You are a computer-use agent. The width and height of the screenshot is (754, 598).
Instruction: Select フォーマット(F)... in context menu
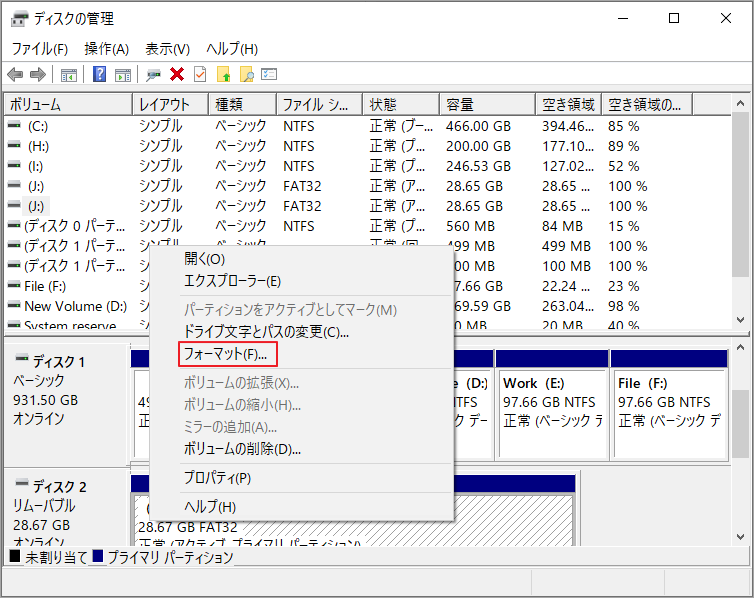302,354
